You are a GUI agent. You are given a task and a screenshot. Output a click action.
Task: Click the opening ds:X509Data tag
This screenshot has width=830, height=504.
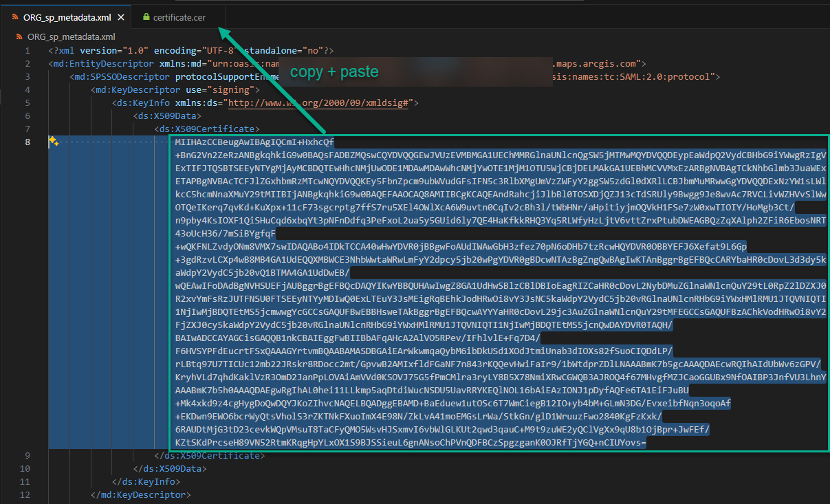pyautogui.click(x=167, y=116)
